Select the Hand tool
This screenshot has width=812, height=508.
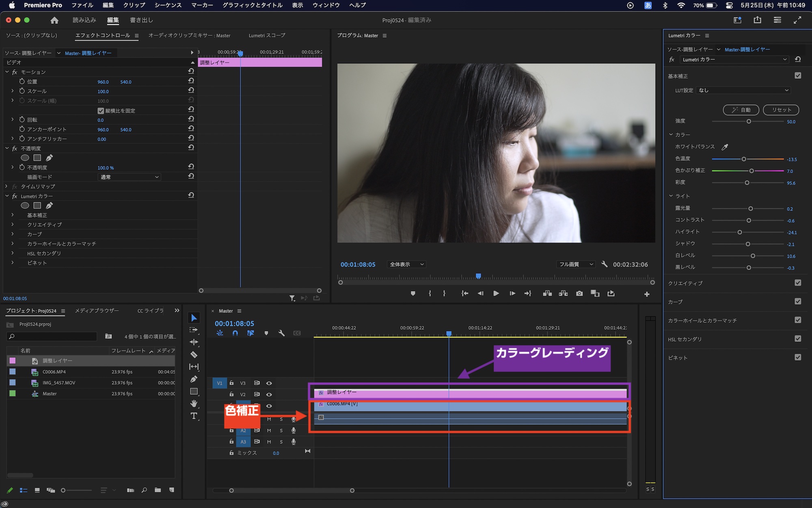194,403
